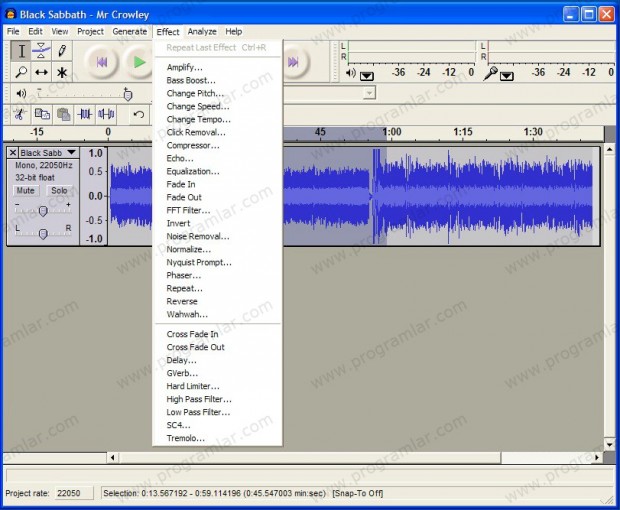Open the Edit menu
The height and width of the screenshot is (510, 620).
35,32
